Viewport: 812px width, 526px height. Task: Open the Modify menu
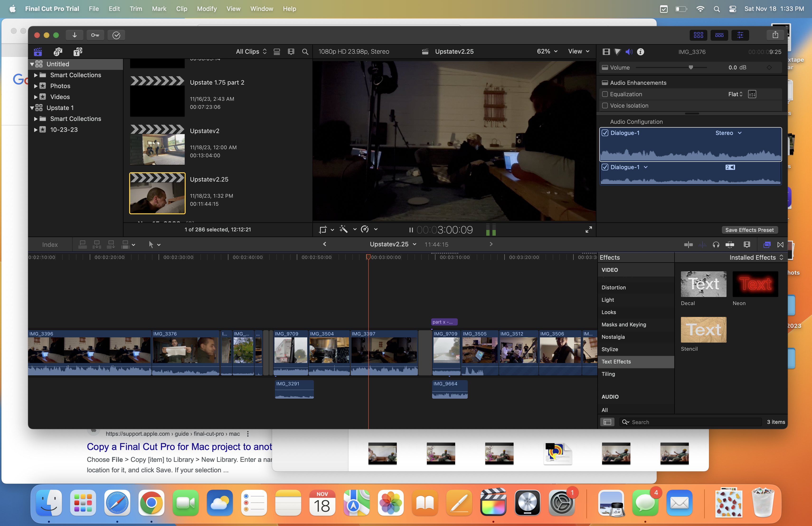(x=206, y=9)
